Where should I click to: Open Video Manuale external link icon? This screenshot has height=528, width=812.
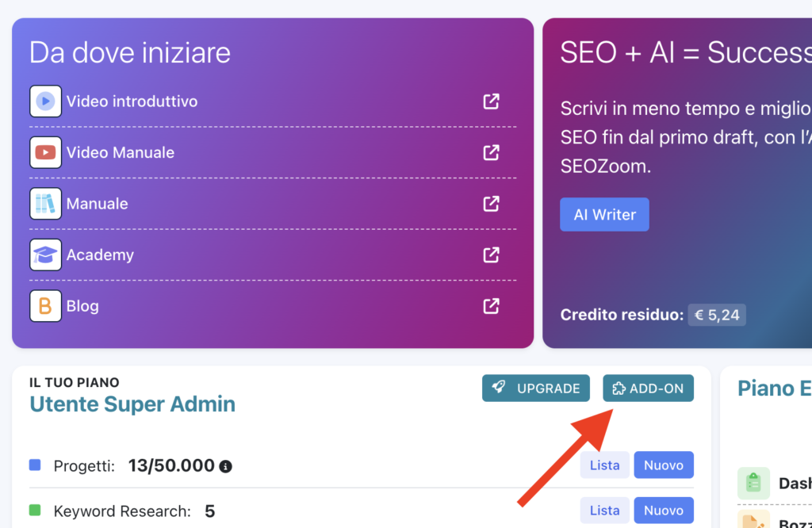(492, 152)
